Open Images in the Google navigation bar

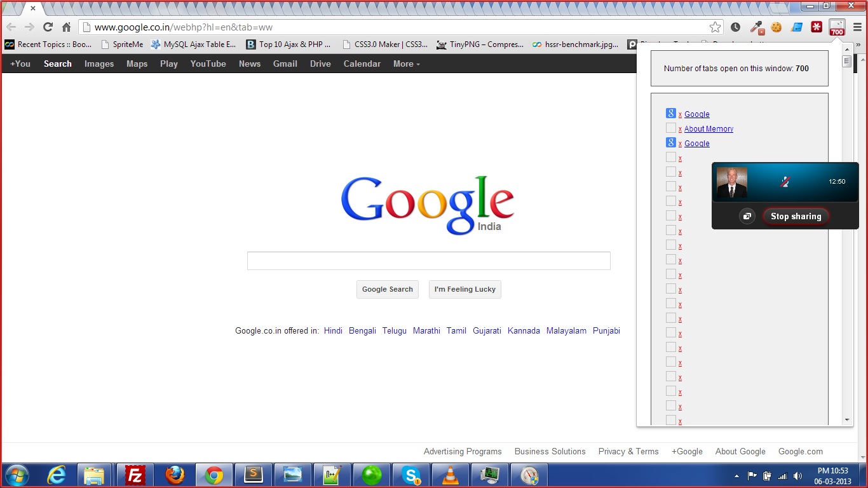pyautogui.click(x=99, y=64)
